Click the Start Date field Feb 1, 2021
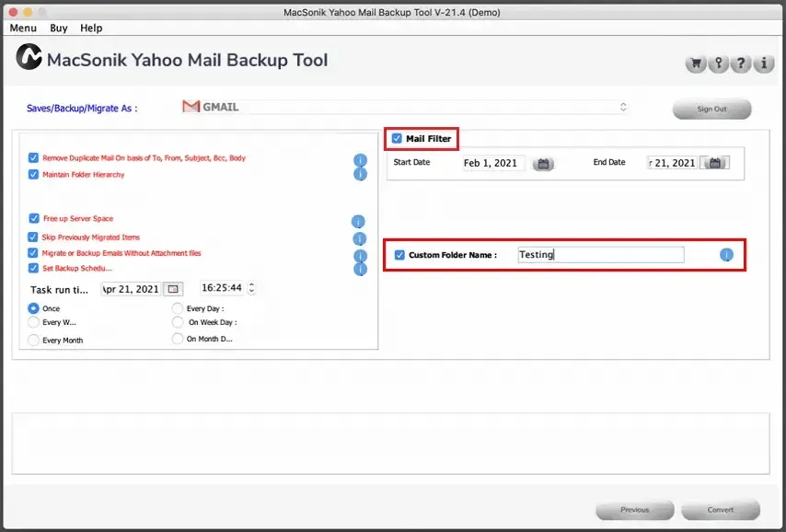786x532 pixels. coord(493,163)
